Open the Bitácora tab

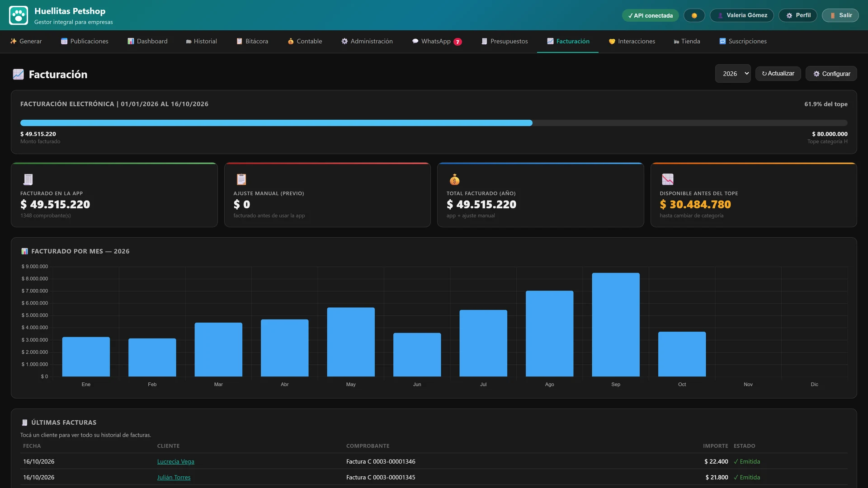pos(252,41)
